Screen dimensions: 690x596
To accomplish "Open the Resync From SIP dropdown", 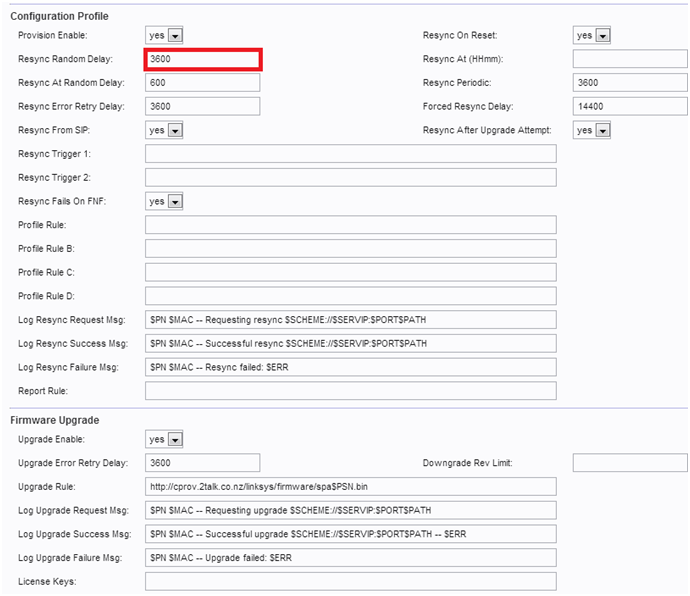I will pos(165,130).
